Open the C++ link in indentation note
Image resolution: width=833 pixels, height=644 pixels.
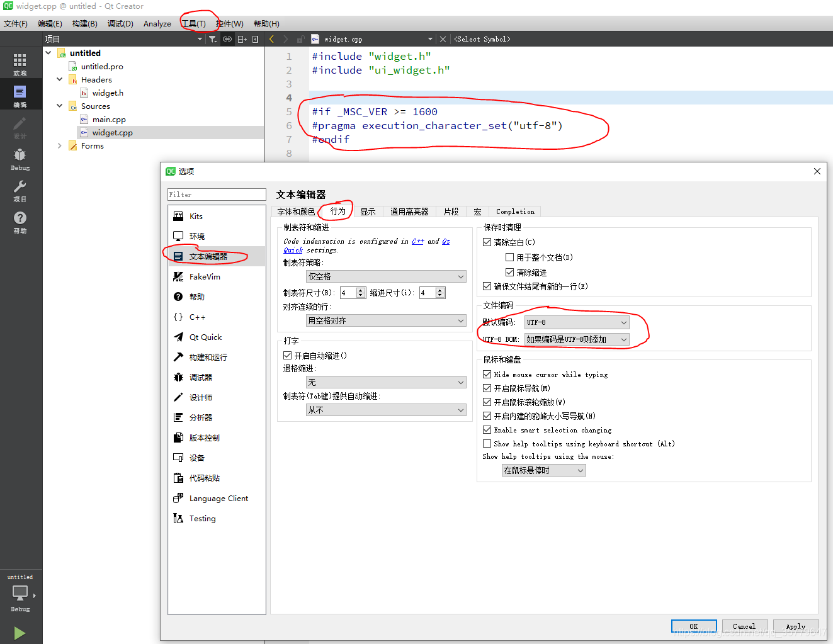click(418, 241)
